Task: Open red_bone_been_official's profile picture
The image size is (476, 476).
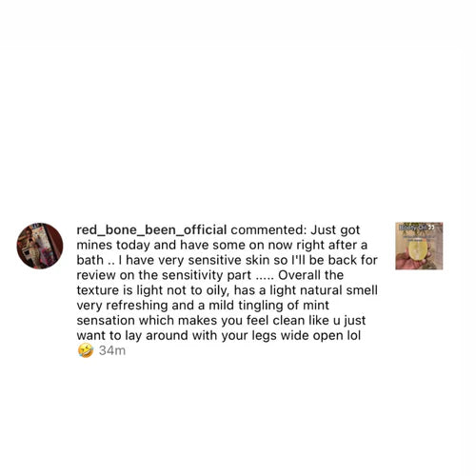Action: (40, 246)
